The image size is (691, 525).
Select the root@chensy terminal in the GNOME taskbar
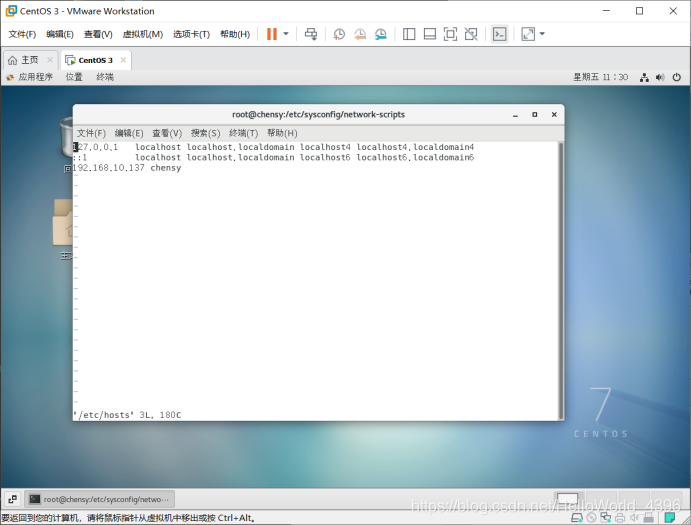pyautogui.click(x=100, y=499)
